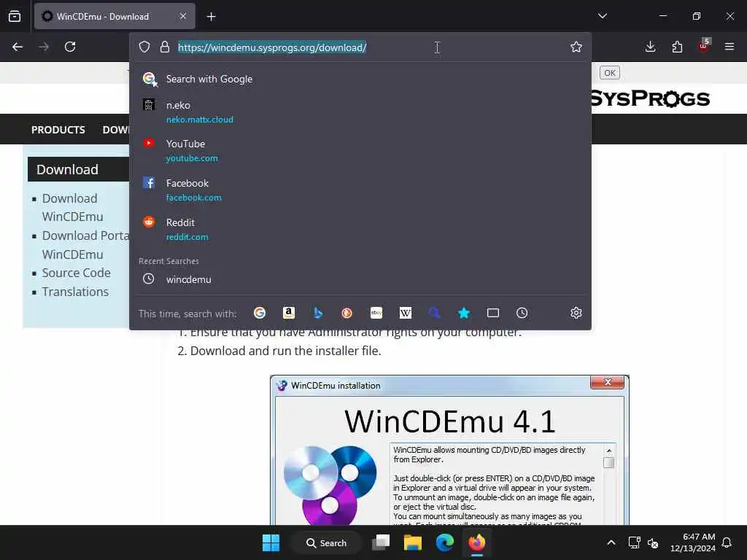Select the WinCDEmu - Download tab
The width and height of the screenshot is (747, 560).
115,16
